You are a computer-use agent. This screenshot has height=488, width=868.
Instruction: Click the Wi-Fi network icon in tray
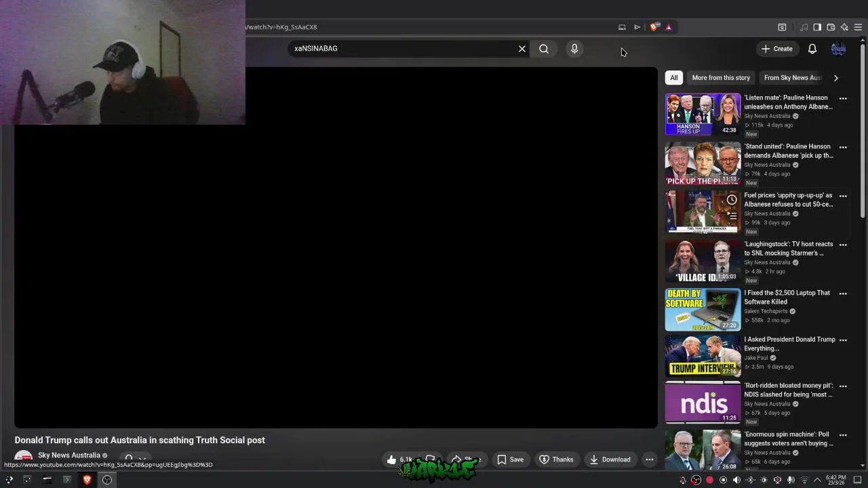(804, 480)
